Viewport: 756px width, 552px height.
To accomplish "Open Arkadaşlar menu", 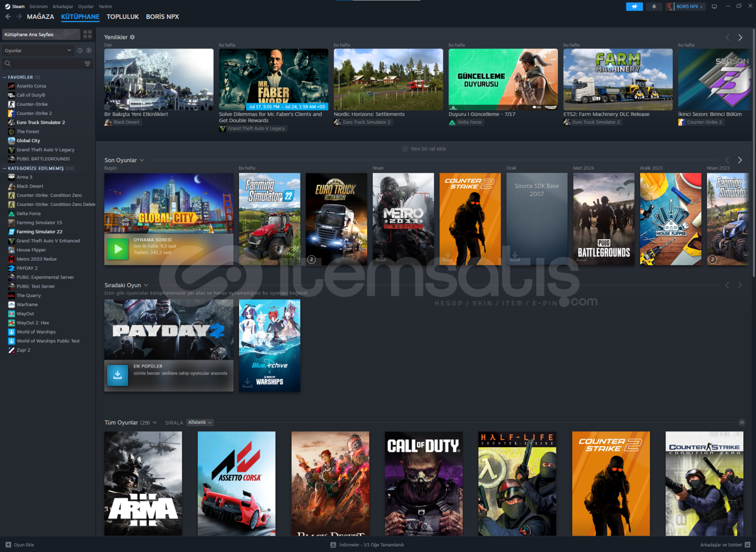I will (x=63, y=7).
